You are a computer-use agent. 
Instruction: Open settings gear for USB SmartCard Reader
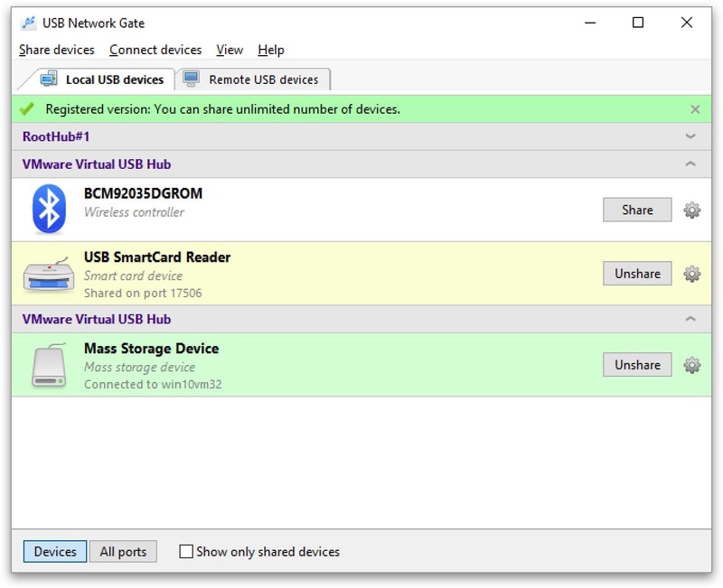coord(691,274)
